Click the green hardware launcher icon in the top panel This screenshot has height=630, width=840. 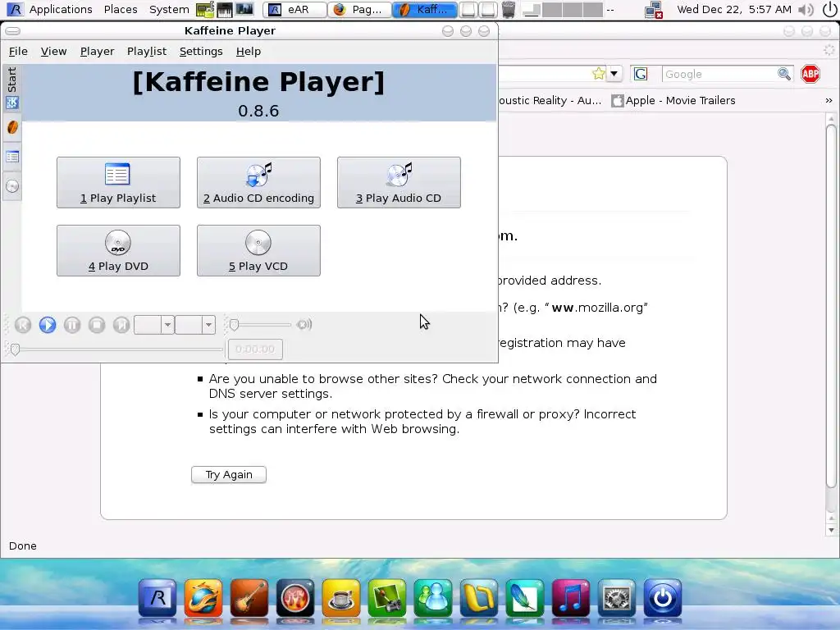[x=204, y=10]
